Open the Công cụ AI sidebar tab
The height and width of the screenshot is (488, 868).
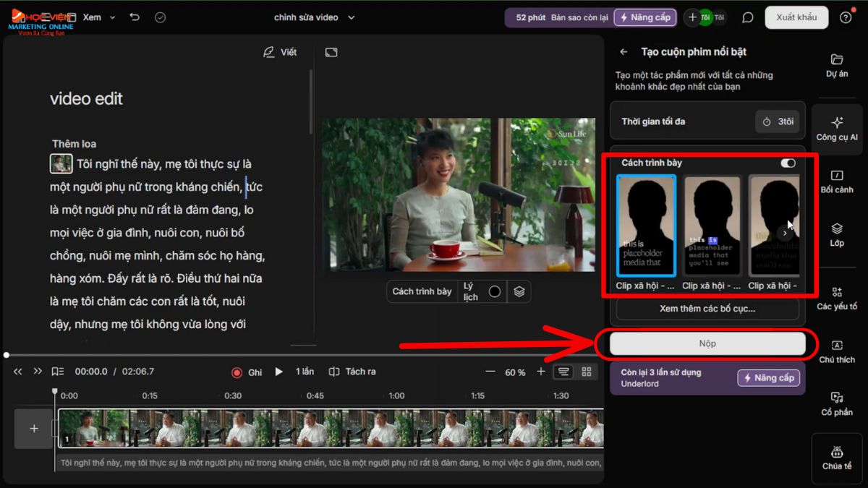point(837,129)
